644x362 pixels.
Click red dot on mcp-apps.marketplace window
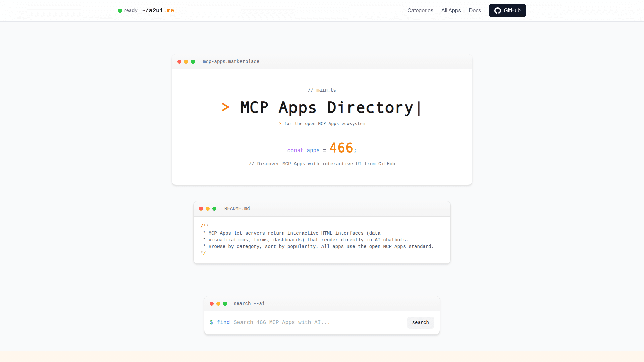pyautogui.click(x=179, y=62)
